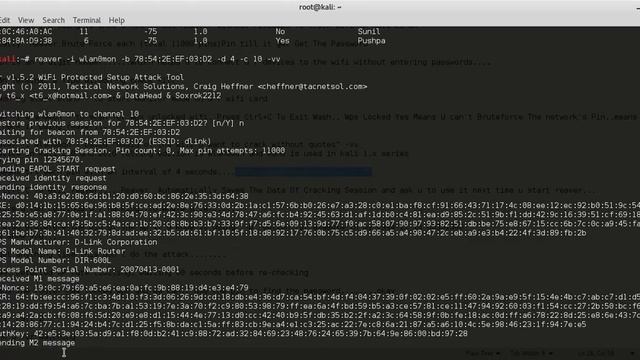Click the Max pin attempts: 11000 line
Screen dimensions: 640x360
point(142,151)
